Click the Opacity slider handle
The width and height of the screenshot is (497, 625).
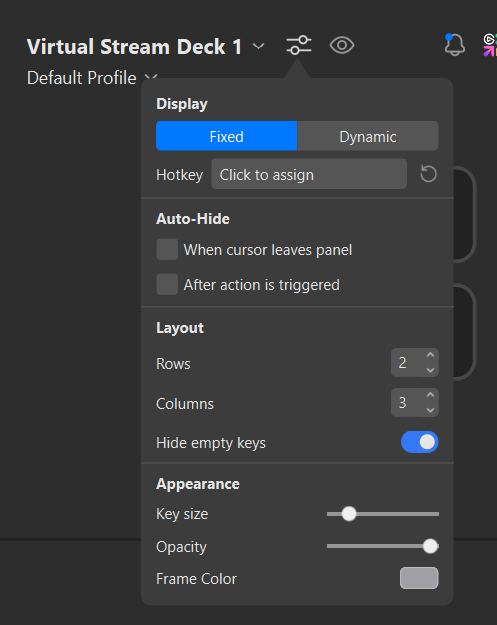[430, 546]
